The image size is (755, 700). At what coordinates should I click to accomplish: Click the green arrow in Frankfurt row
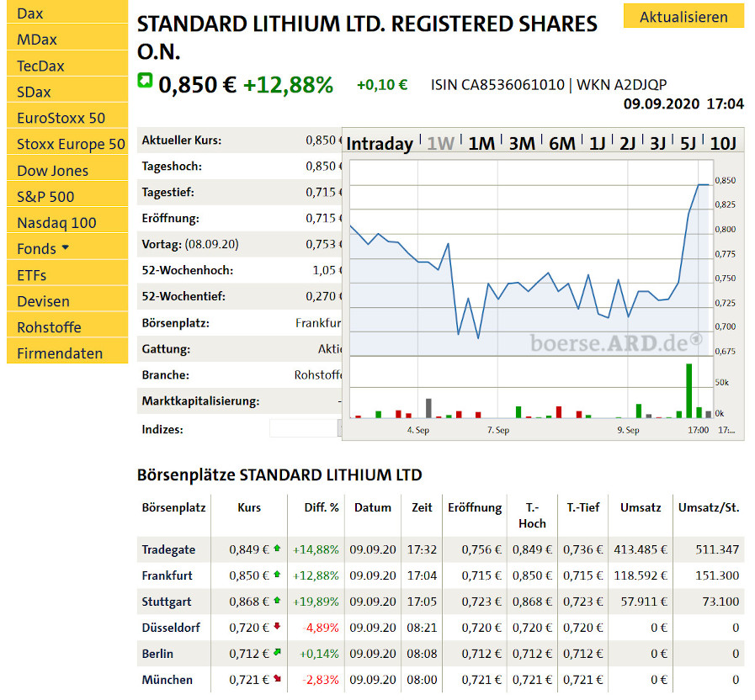(277, 575)
